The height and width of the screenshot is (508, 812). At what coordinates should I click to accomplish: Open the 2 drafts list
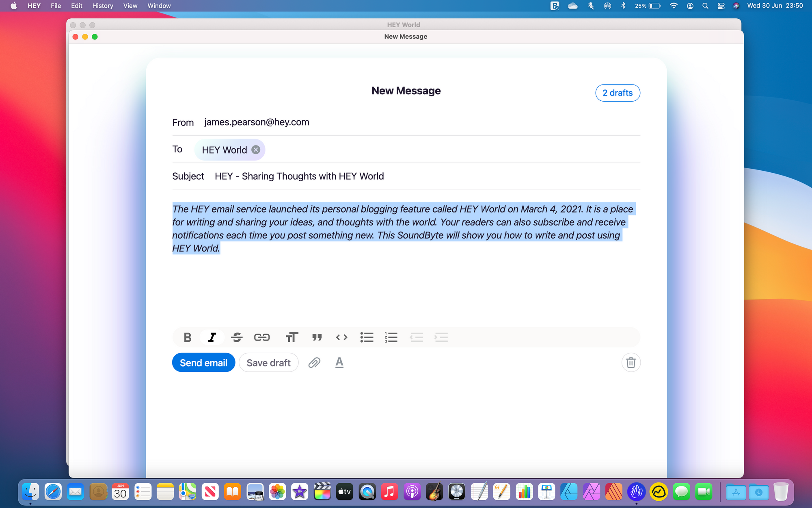pos(618,93)
